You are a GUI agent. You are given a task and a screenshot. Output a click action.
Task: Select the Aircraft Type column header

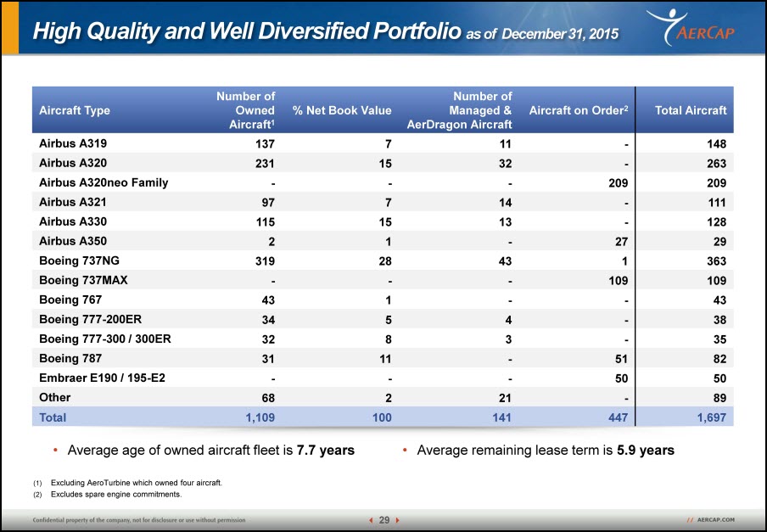point(75,110)
